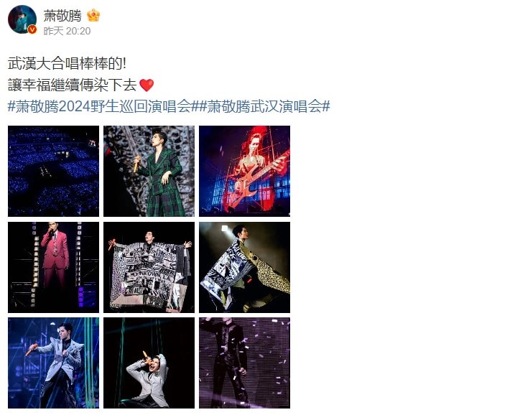Viewport: 520px width, 420px height.
Task: Click the orange verified V badge on avatar
Action: click(32, 30)
